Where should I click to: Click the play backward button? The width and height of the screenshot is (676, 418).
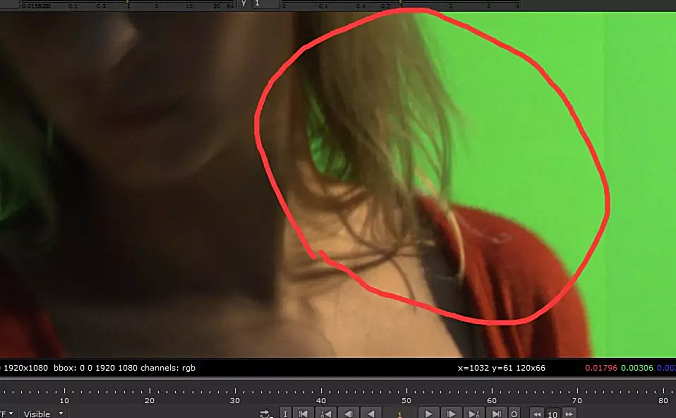[x=371, y=412]
